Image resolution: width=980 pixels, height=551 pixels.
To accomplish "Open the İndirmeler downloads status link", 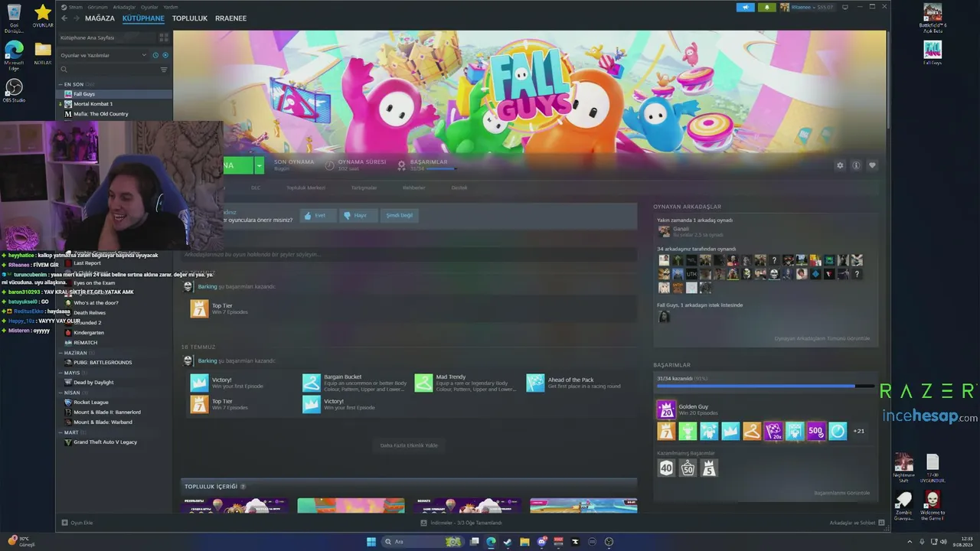I will pyautogui.click(x=461, y=523).
